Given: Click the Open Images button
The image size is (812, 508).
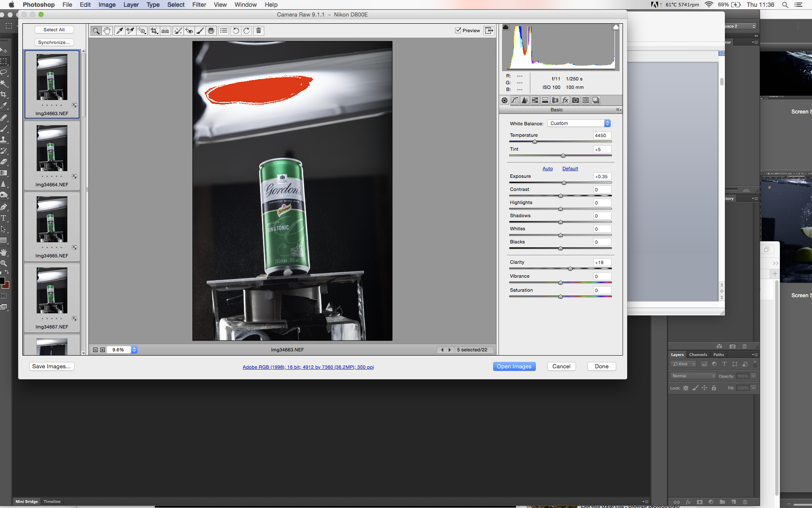Looking at the screenshot, I should tap(514, 367).
